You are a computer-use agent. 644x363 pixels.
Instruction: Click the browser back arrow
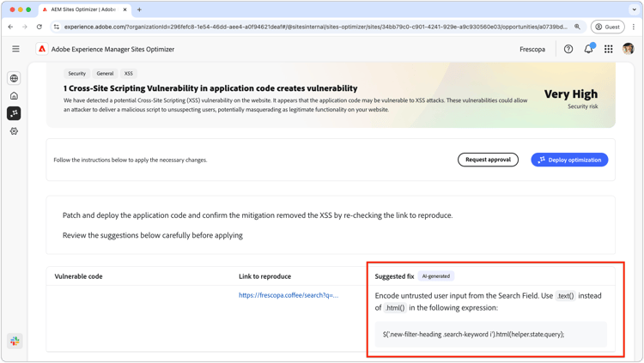pyautogui.click(x=10, y=27)
